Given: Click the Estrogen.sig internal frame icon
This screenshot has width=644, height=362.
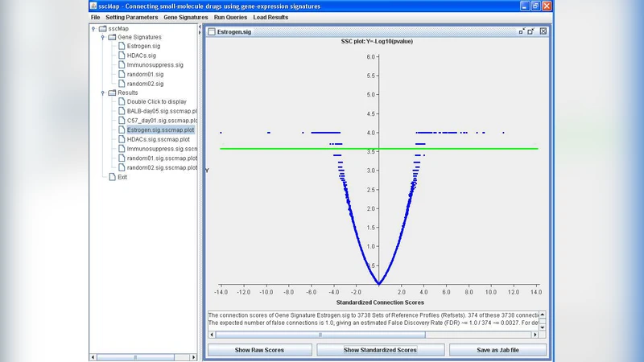Looking at the screenshot, I should [x=212, y=31].
